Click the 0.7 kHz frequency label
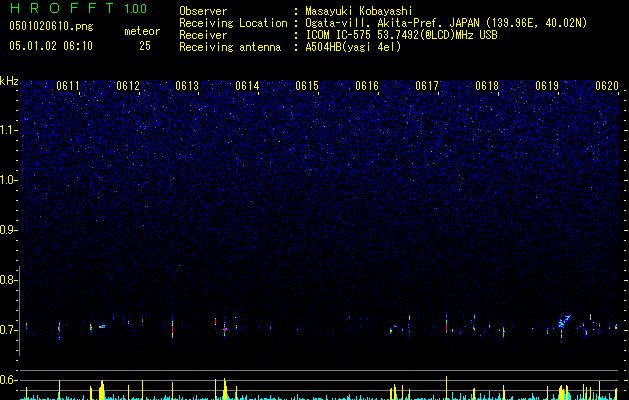Screen dimensions: 629x400 7,330
